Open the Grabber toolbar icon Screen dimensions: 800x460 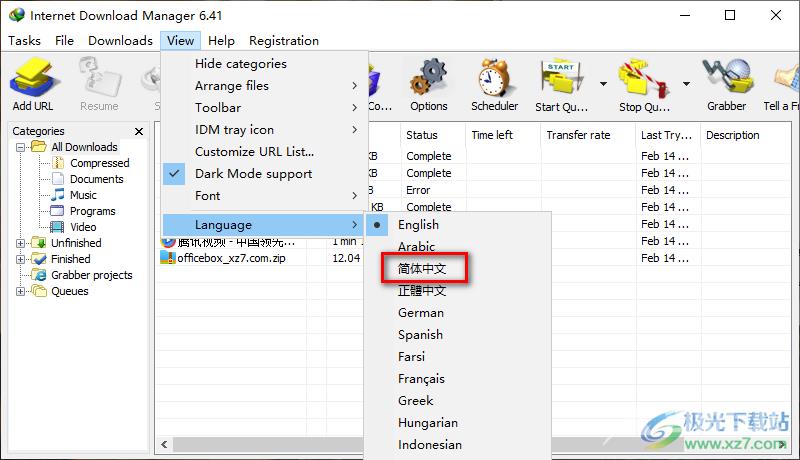click(x=728, y=78)
